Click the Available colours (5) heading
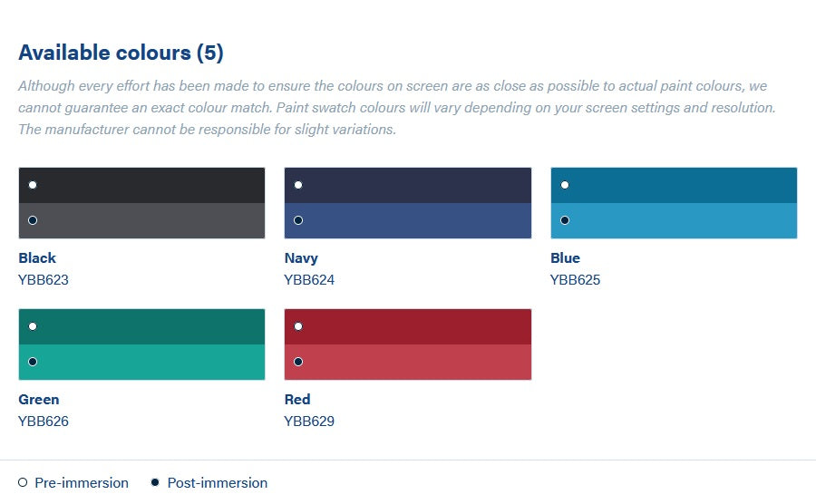The image size is (816, 504). coord(121,53)
